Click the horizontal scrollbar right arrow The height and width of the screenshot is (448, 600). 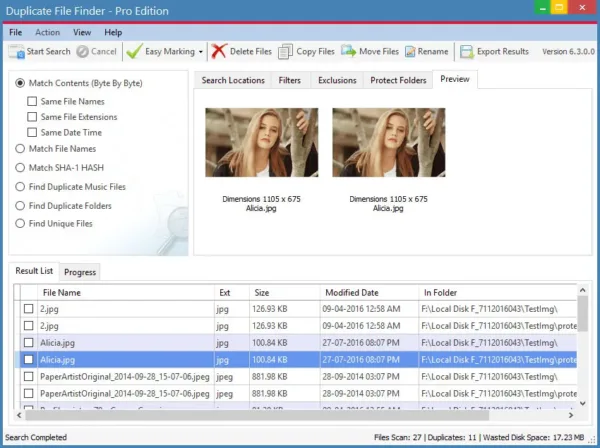[571, 415]
